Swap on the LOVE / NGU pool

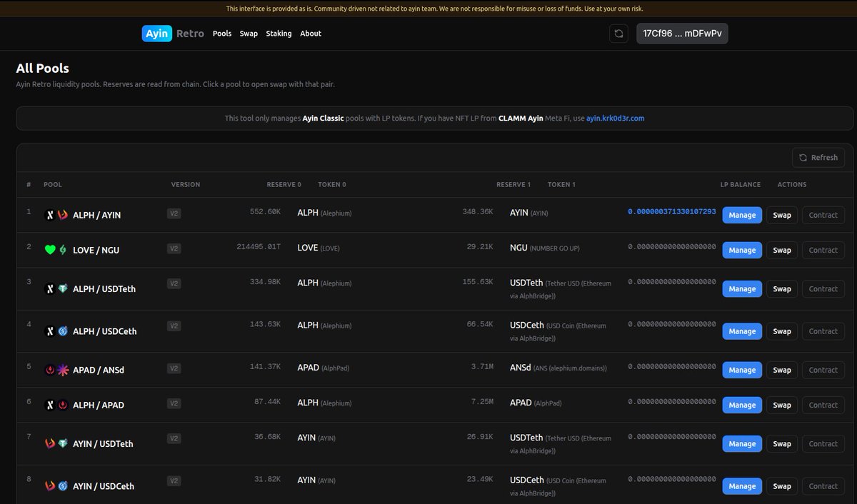[782, 250]
